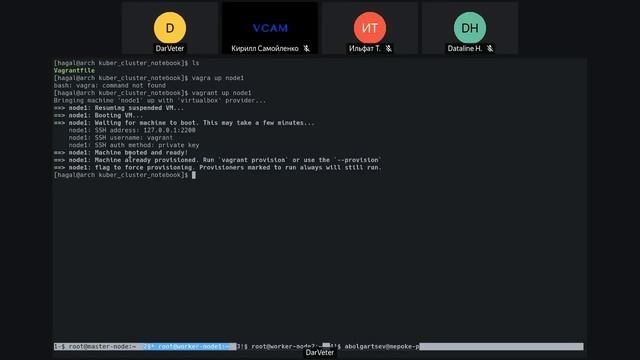
Task: Click the first prompt line with 'ls' command
Action: [127, 63]
